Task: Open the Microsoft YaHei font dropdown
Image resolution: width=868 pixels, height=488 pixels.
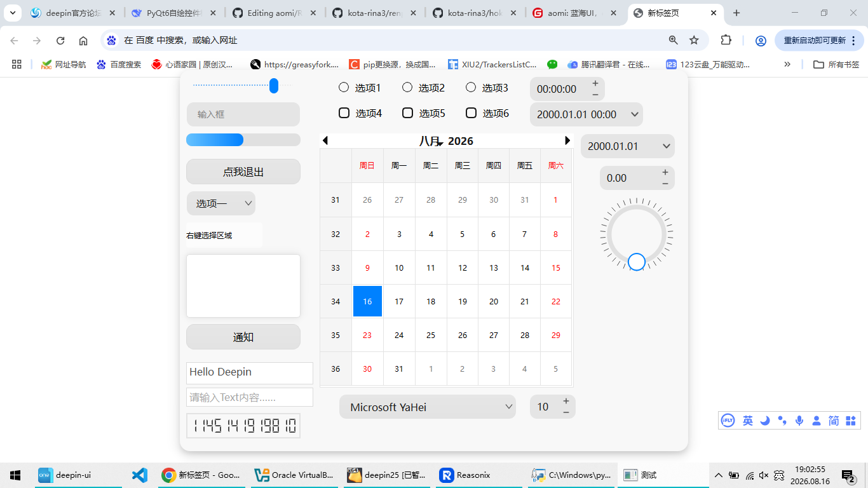Action: point(428,407)
